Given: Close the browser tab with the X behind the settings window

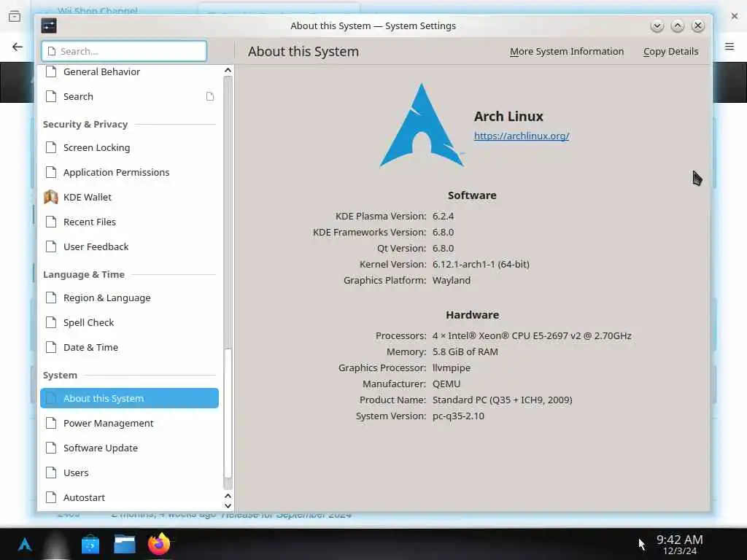Looking at the screenshot, I should (x=734, y=16).
